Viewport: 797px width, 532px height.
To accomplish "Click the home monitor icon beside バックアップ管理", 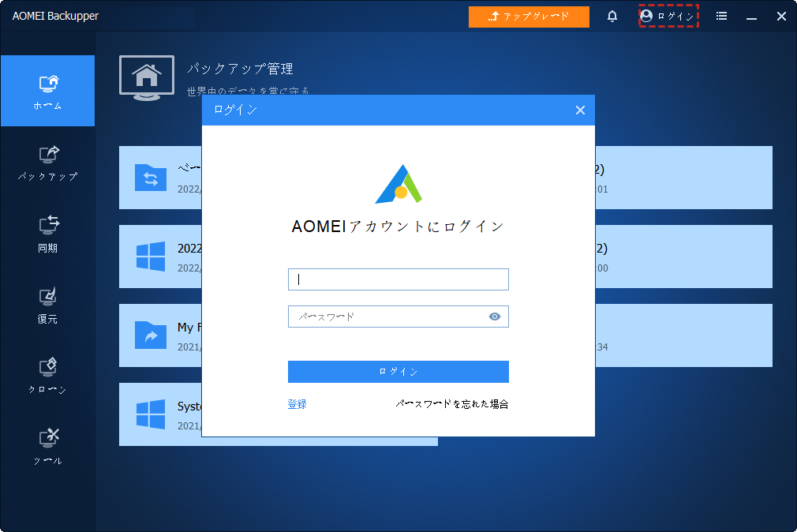I will pos(147,77).
